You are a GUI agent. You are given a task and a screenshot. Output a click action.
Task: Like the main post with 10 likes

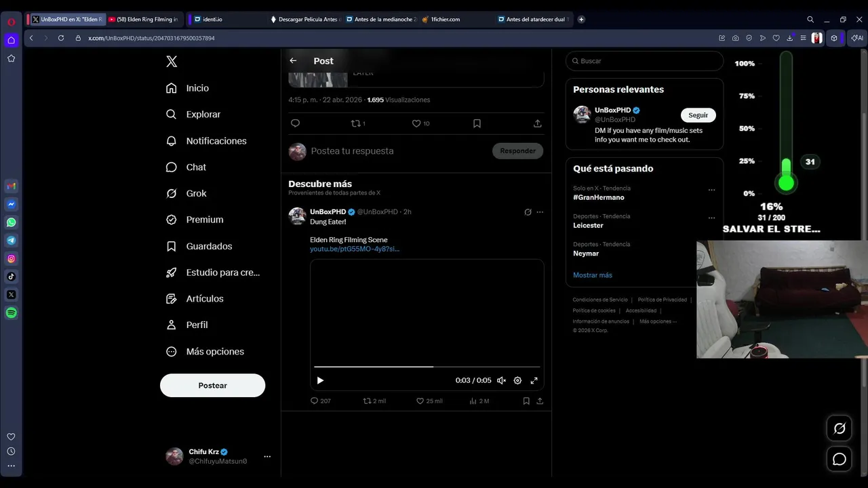click(x=421, y=123)
